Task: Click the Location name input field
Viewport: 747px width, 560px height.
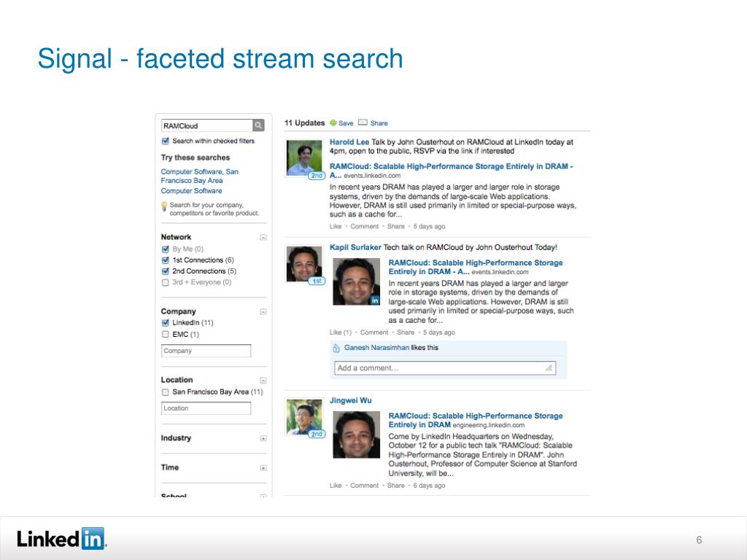Action: click(206, 408)
